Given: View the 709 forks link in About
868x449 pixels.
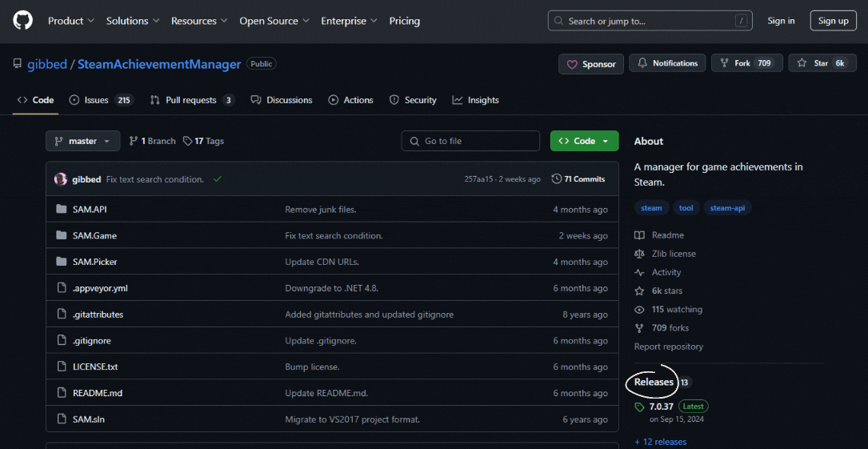Looking at the screenshot, I should [662, 328].
